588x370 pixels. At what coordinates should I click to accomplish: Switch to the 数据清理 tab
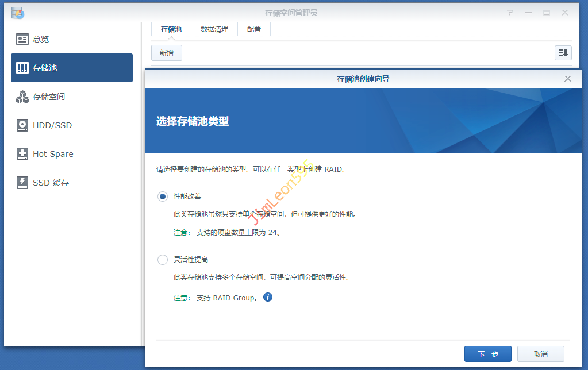coord(214,29)
